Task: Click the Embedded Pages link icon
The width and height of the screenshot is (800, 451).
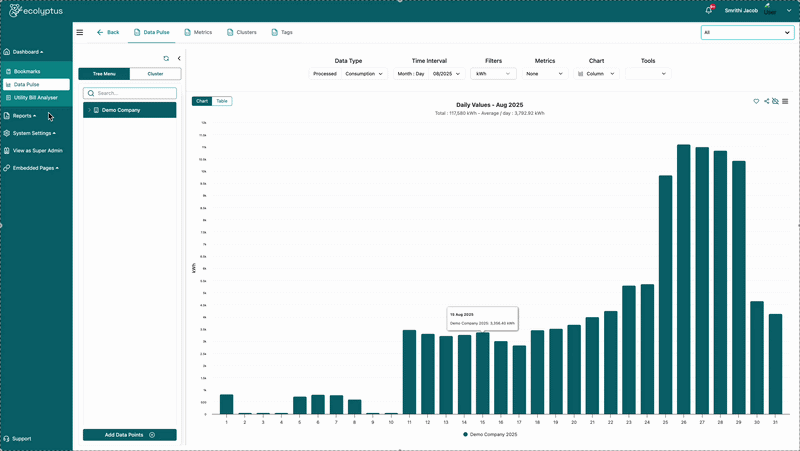Action: click(x=7, y=168)
